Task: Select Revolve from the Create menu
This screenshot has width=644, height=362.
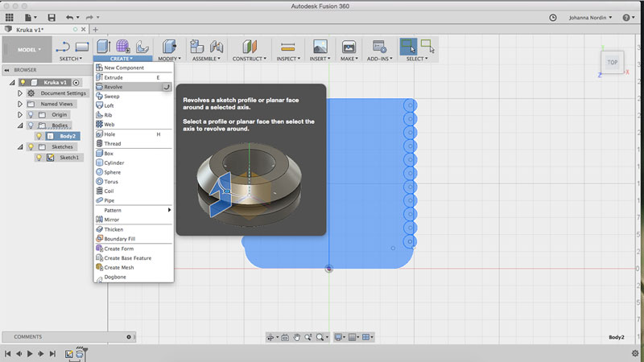Action: pyautogui.click(x=114, y=87)
